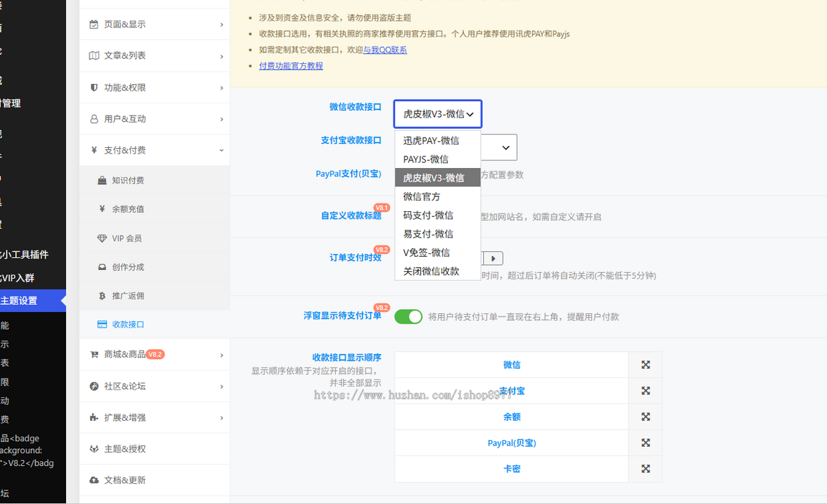Click the 用户&互动 person icon
827x504 pixels.
coord(94,119)
